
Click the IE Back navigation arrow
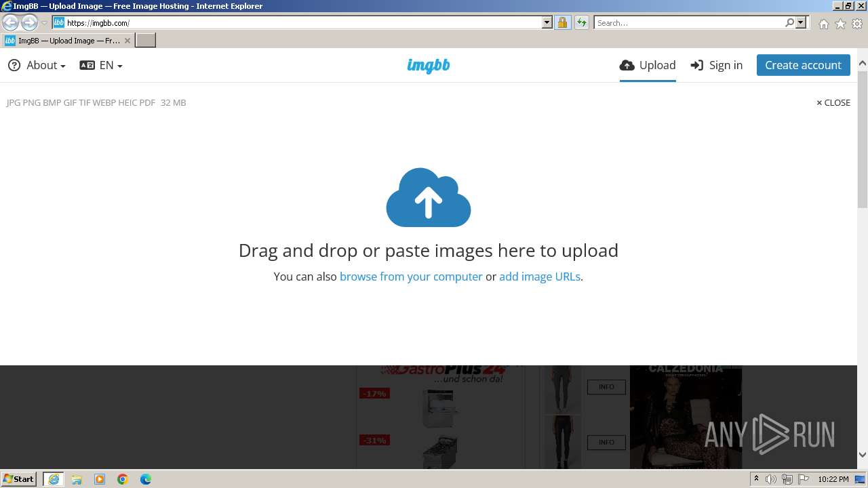[10, 23]
